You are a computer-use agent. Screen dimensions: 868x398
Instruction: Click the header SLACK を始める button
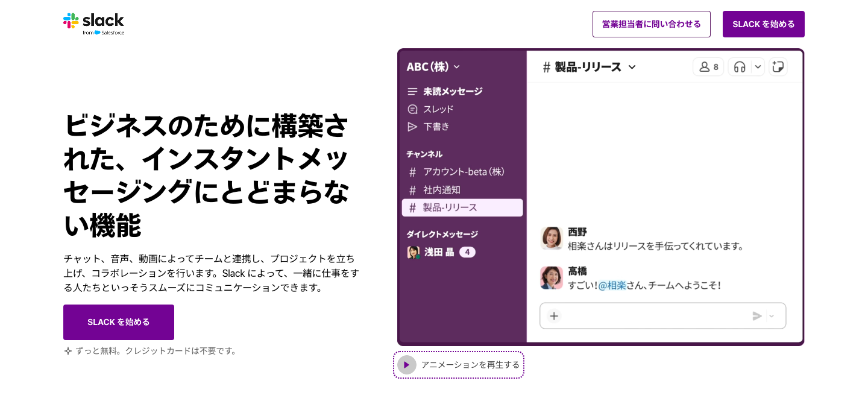(x=764, y=24)
